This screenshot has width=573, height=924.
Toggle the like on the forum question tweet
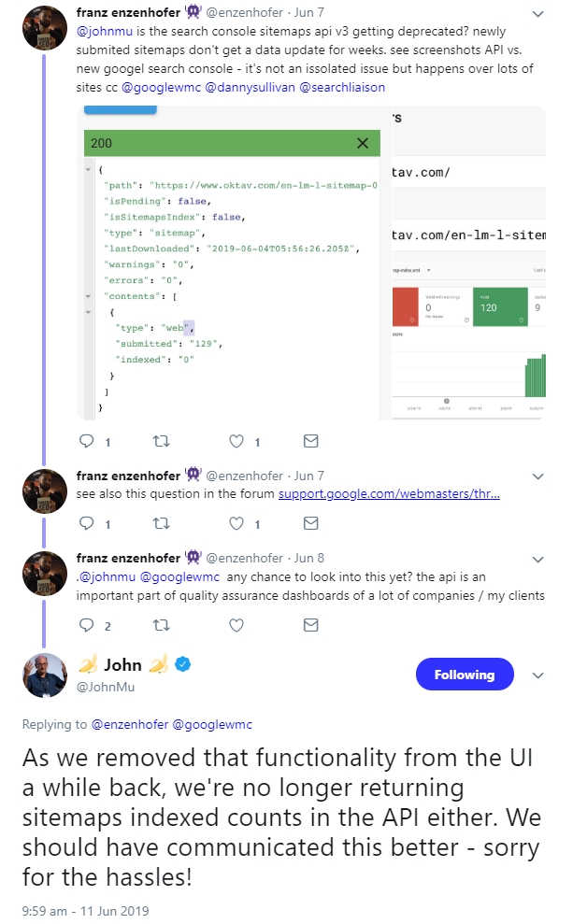[x=235, y=523]
